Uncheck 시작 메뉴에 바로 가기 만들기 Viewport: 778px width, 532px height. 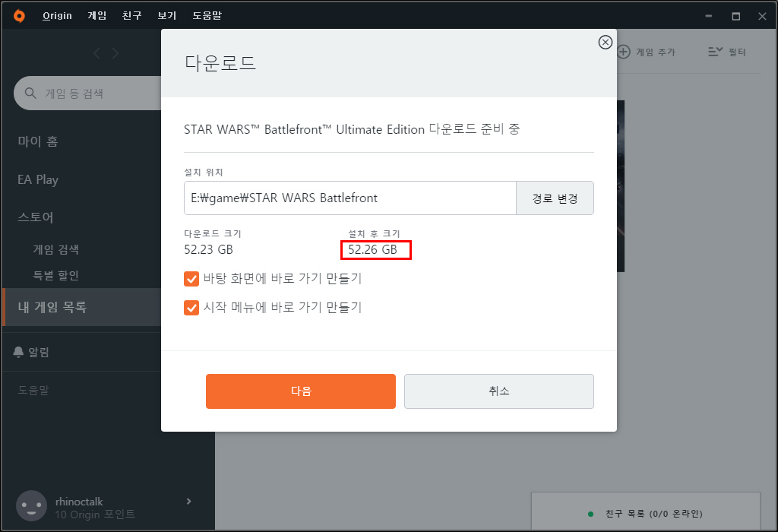(191, 308)
